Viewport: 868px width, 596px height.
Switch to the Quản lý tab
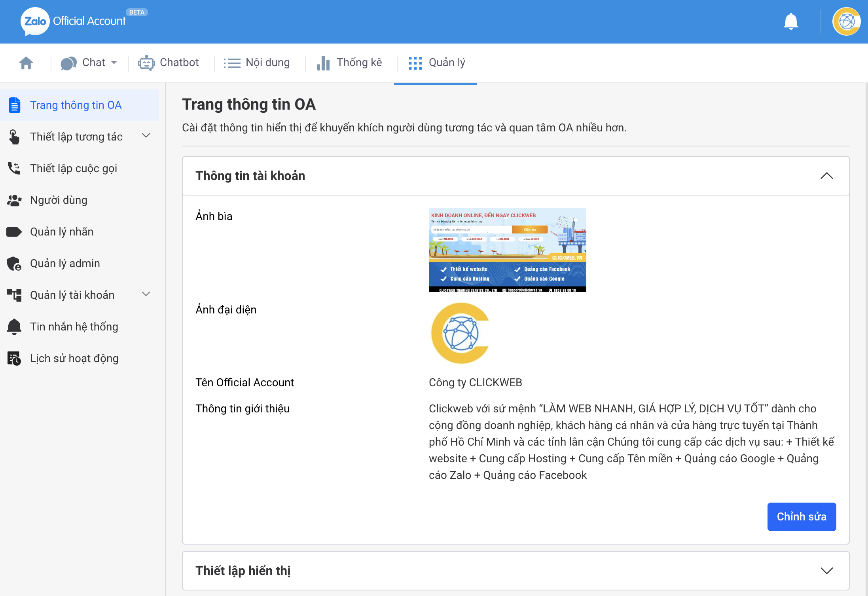click(x=437, y=63)
